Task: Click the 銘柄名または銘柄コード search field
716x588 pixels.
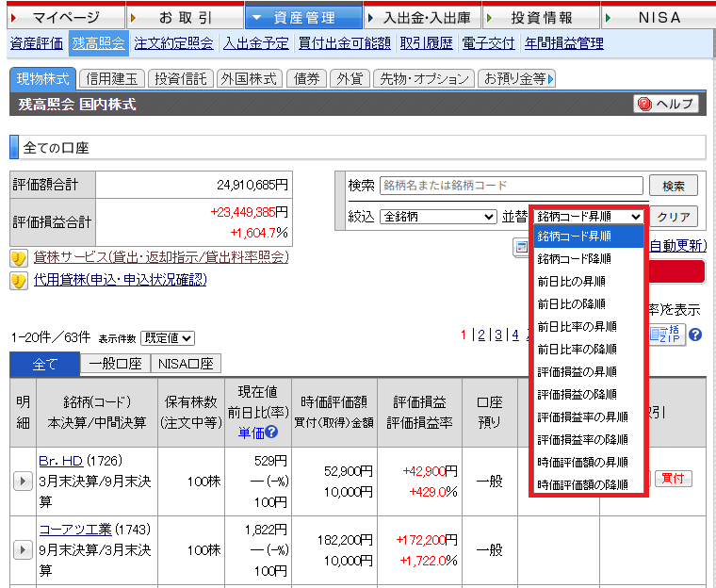Action: tap(510, 186)
